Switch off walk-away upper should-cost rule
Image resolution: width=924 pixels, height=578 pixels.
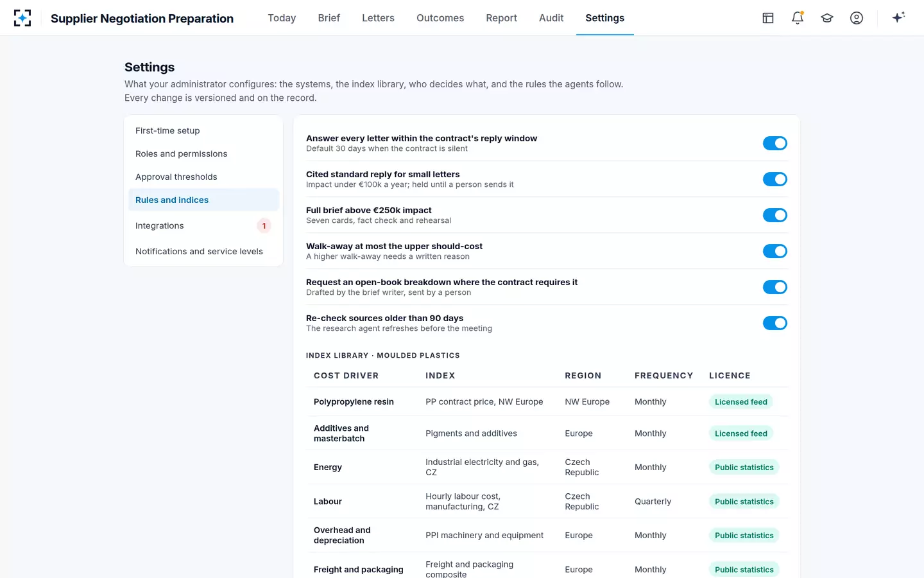pos(775,251)
